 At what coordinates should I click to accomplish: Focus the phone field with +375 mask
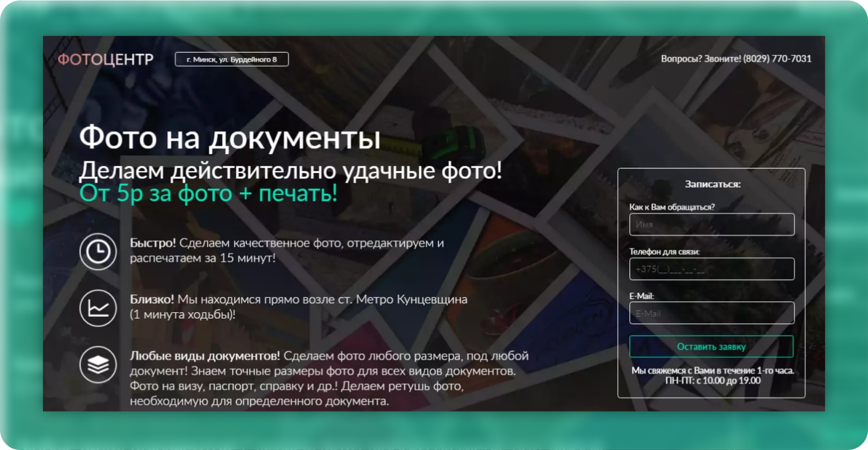click(712, 269)
